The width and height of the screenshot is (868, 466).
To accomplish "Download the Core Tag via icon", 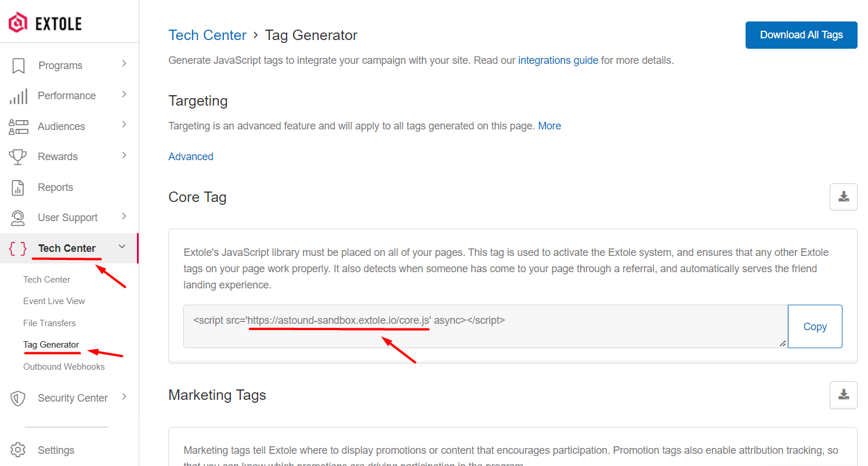I will [844, 197].
